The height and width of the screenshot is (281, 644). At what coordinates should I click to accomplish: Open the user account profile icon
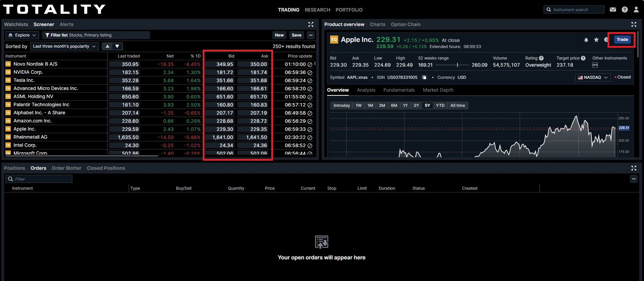click(x=636, y=9)
